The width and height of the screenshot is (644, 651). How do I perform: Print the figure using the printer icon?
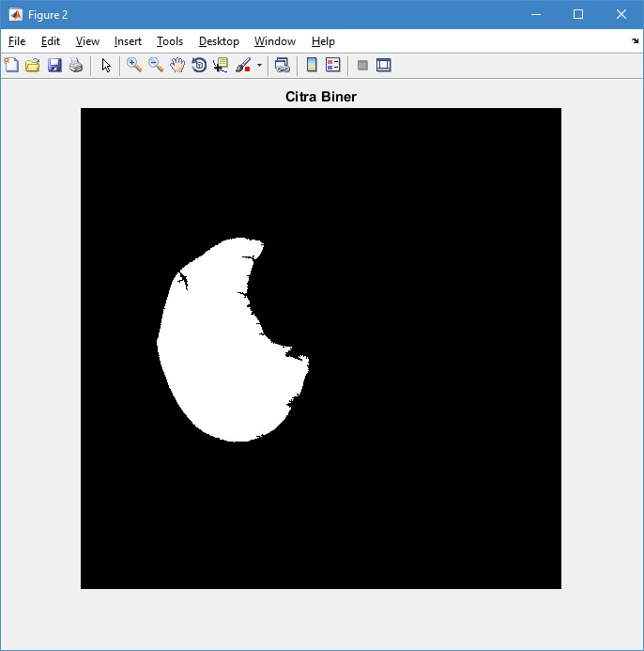[x=76, y=65]
